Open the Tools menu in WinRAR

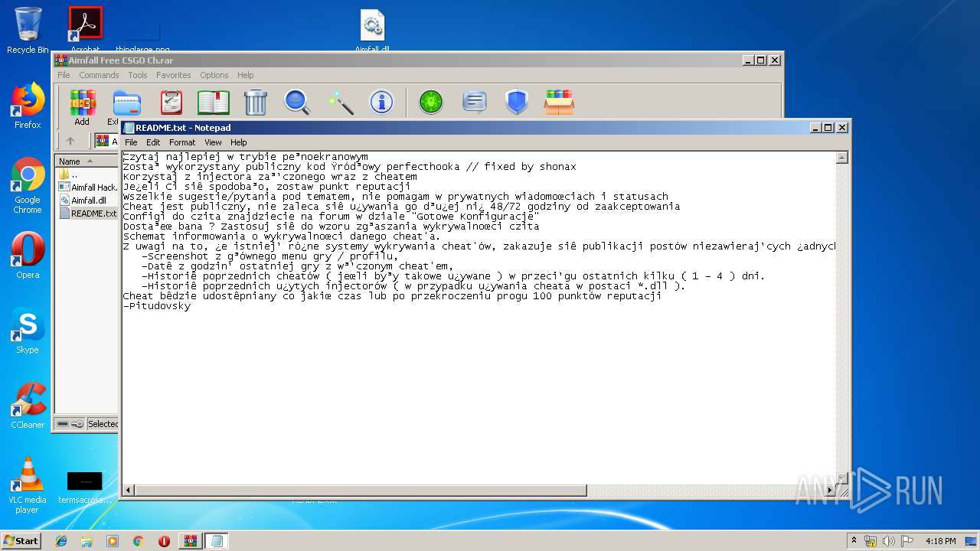click(x=138, y=75)
